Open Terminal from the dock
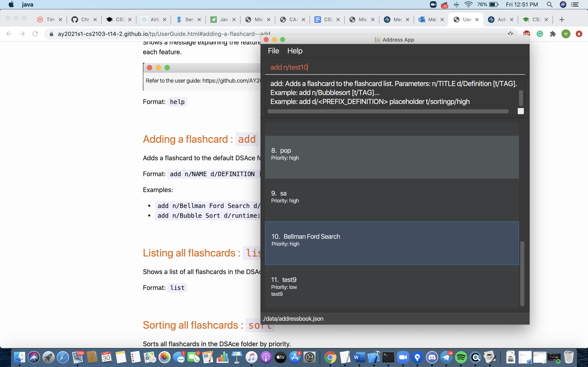 click(x=388, y=357)
